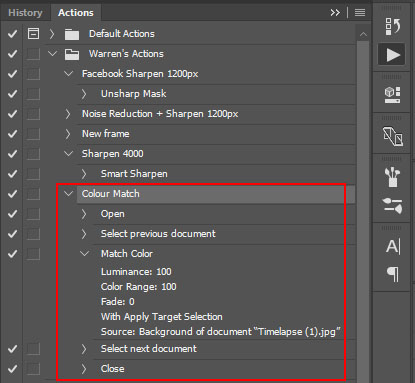
Task: Expand the Open step
Action: [84, 214]
